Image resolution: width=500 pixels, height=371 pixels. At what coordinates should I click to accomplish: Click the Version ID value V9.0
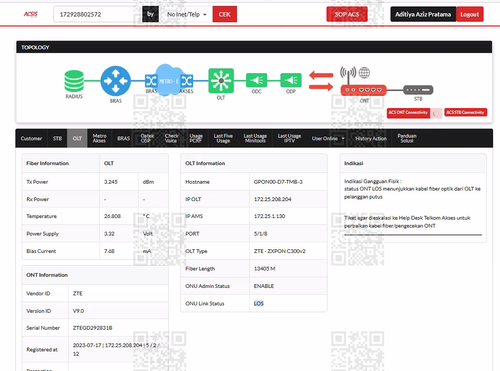tap(78, 311)
